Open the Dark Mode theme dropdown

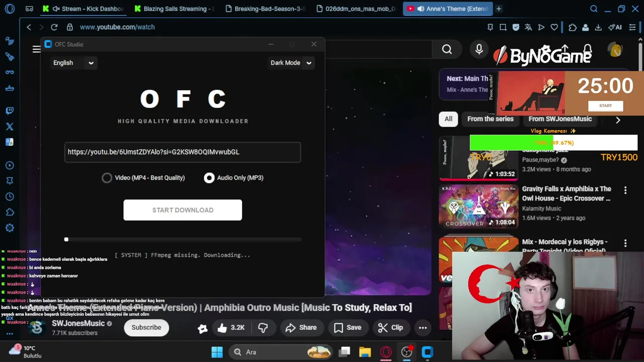tap(291, 63)
